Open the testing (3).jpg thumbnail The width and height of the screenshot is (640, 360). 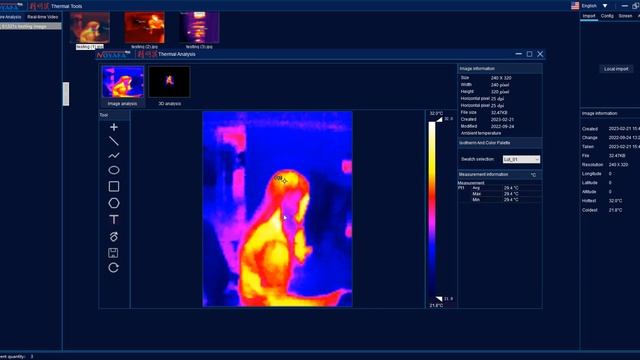[x=199, y=28]
